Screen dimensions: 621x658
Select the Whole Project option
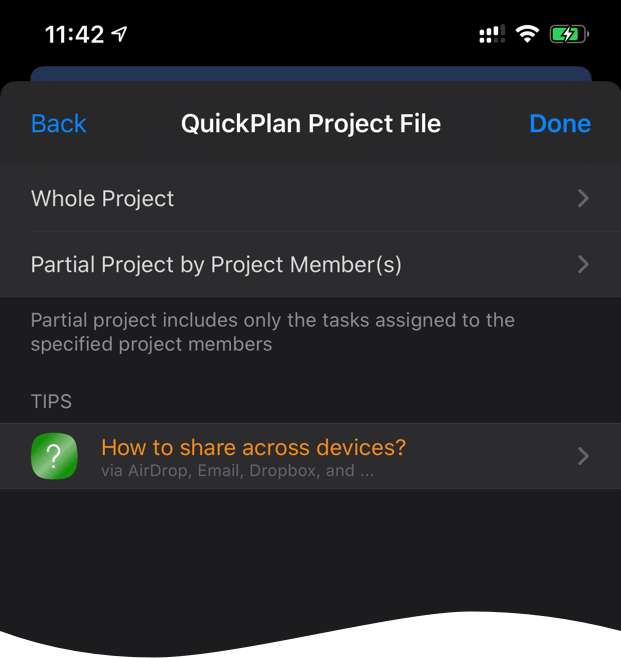[103, 199]
